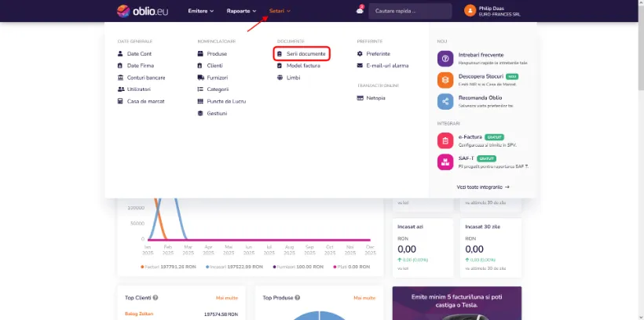Click the blue Recomanda Oblio share icon
Screen dimensions: 644x320
445,101
